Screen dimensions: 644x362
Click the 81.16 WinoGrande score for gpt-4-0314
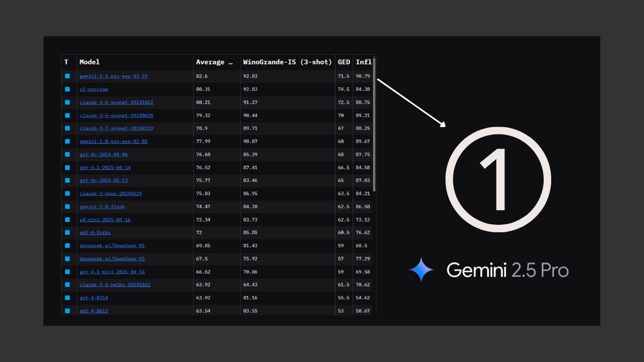click(250, 298)
